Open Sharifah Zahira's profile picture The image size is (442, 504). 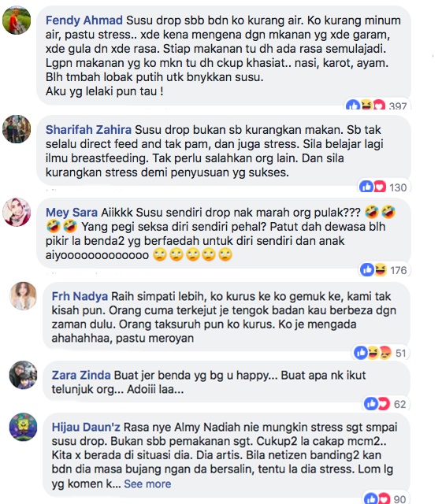tap(17, 129)
